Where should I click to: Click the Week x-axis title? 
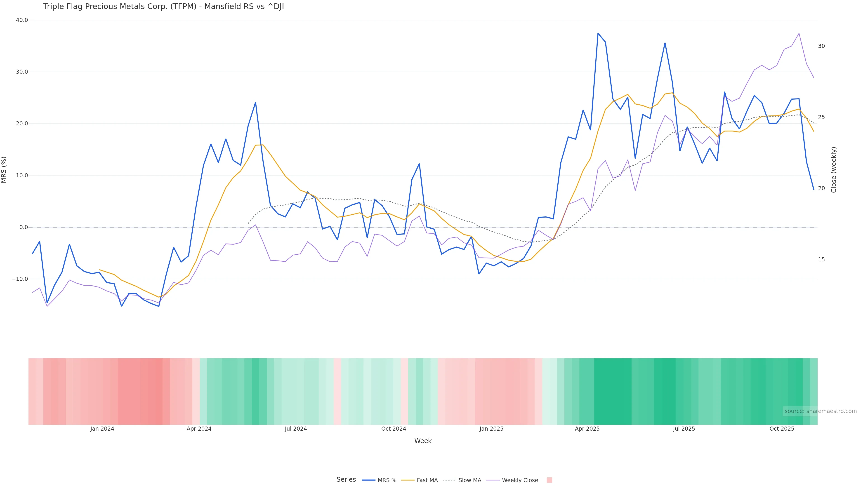422,441
